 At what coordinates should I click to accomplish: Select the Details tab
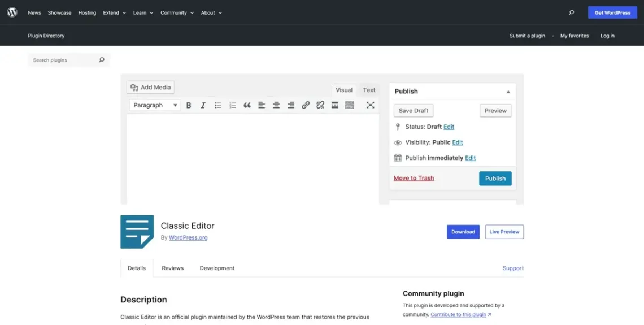click(137, 268)
